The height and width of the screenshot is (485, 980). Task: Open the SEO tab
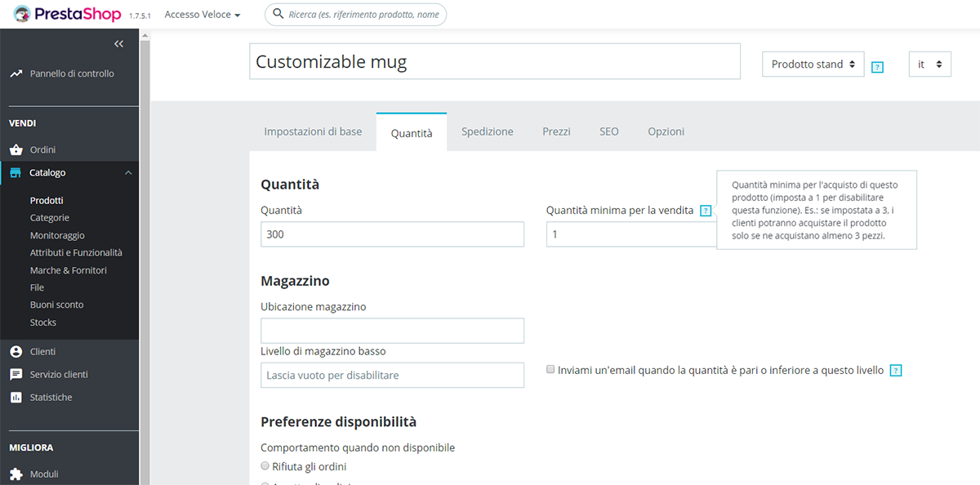click(608, 131)
